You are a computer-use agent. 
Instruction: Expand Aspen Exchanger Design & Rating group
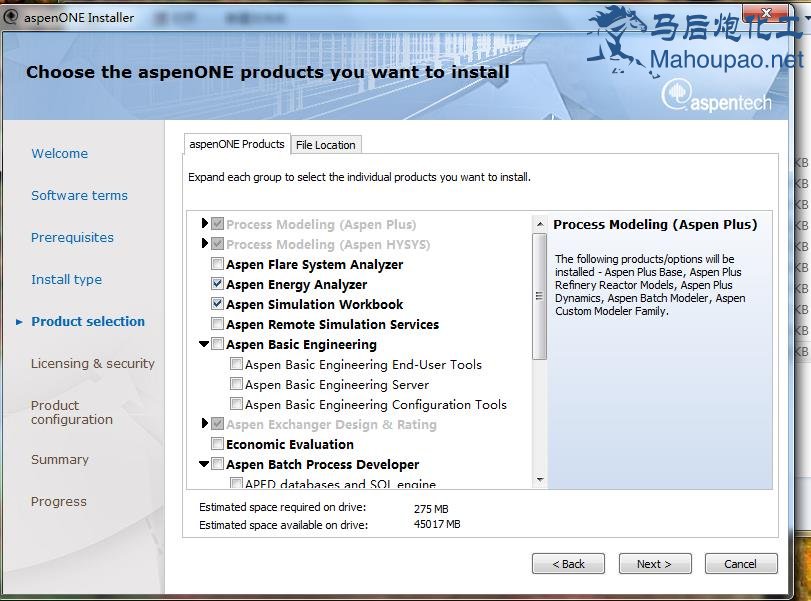pos(204,424)
